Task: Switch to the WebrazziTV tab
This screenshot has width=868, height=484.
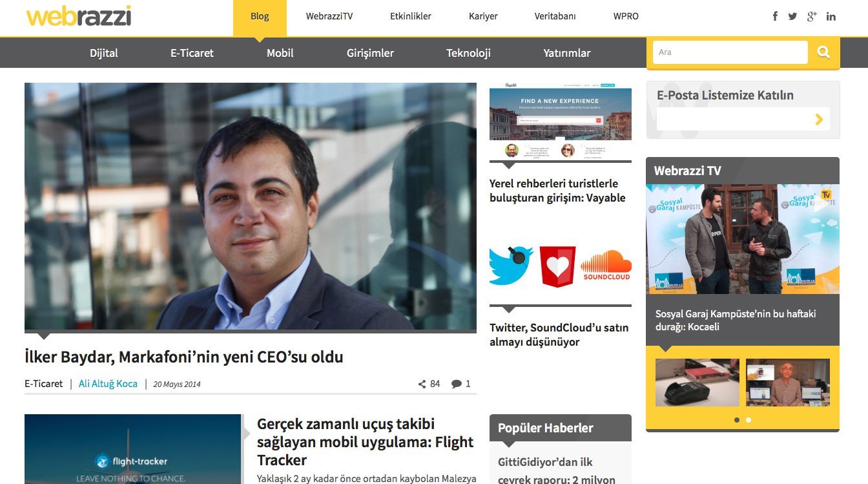Action: click(329, 16)
